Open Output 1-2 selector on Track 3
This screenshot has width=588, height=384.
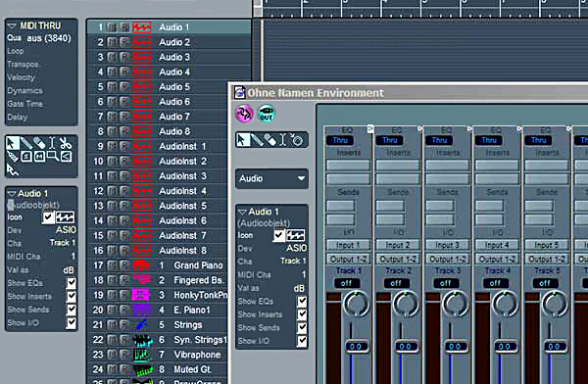(x=448, y=260)
